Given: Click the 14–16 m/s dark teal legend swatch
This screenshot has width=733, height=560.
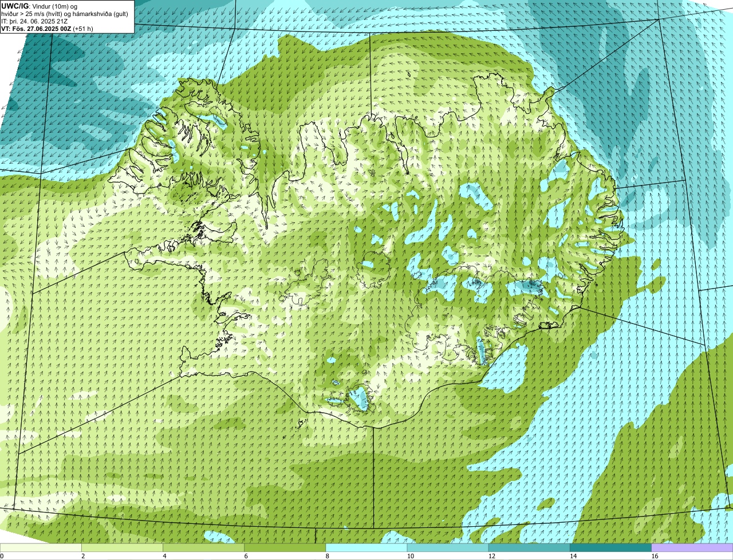Looking at the screenshot, I should coord(610,548).
